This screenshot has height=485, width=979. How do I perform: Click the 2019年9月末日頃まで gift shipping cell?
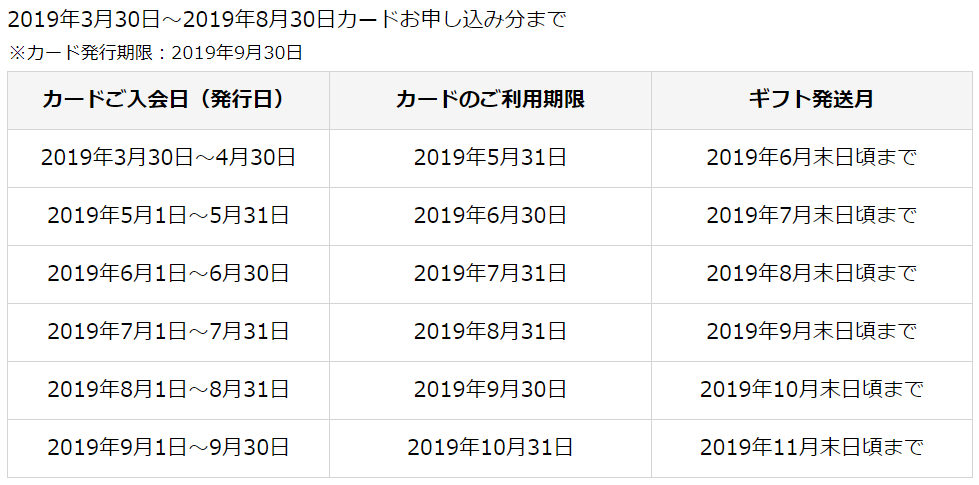tap(811, 331)
